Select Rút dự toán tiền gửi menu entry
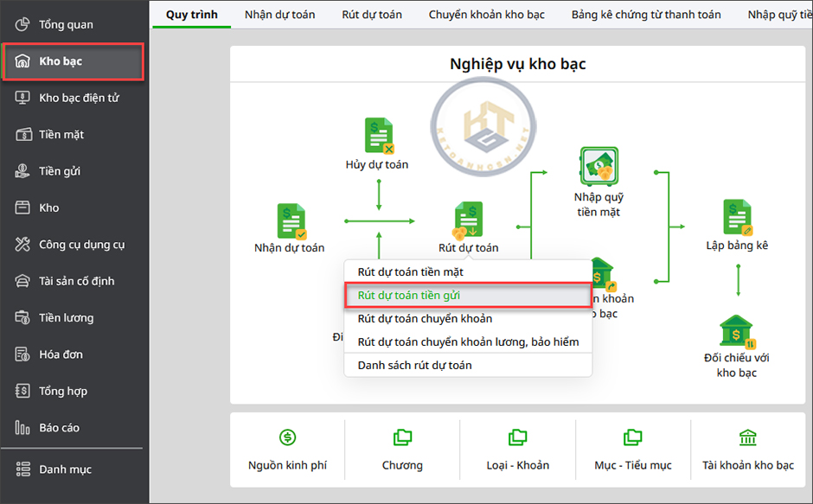 (x=409, y=296)
